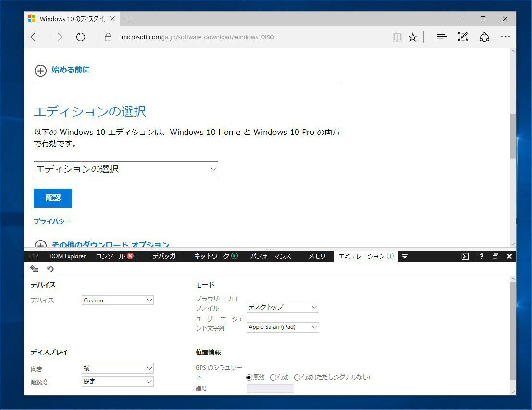532x410 pixels.
Task: Select GPS 無効 radio button
Action: point(249,377)
